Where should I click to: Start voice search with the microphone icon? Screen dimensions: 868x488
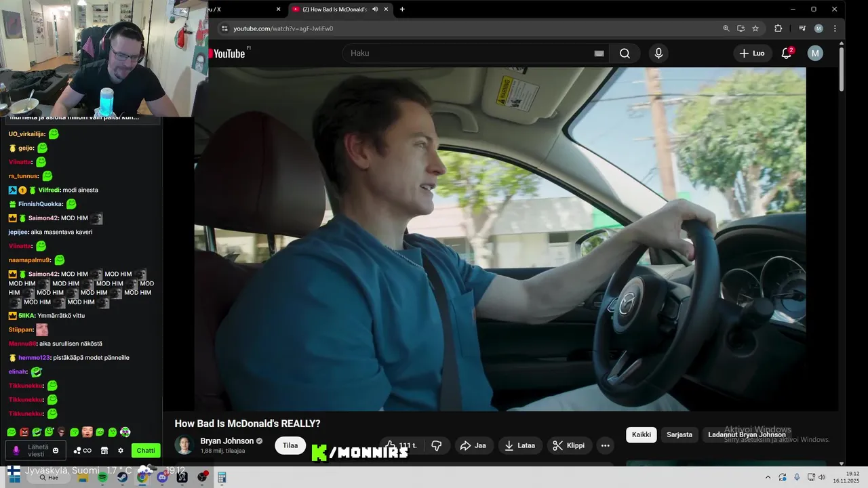658,54
